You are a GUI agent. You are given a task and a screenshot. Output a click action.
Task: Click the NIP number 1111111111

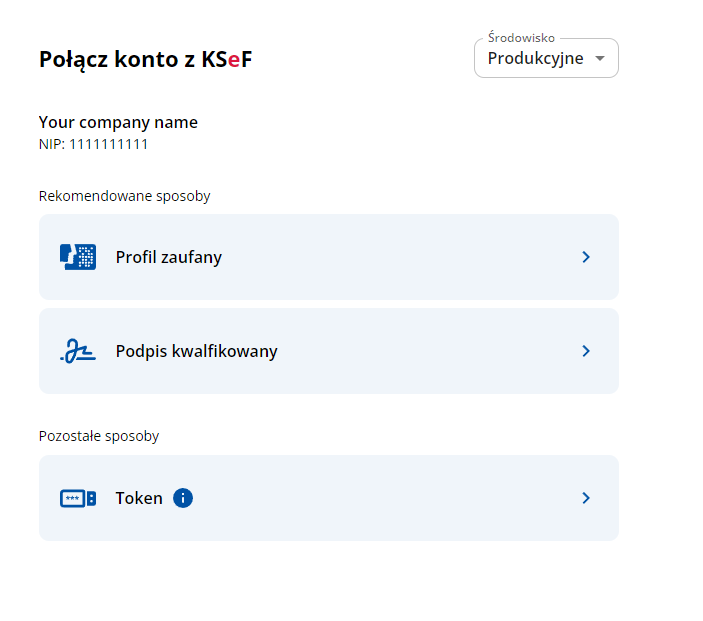click(108, 144)
